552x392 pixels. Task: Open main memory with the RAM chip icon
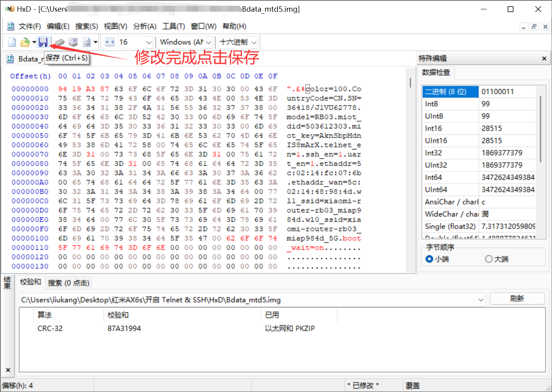click(x=60, y=42)
